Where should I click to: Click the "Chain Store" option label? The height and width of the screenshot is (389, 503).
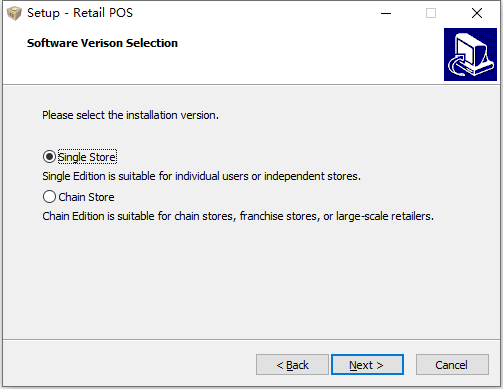[x=86, y=197]
